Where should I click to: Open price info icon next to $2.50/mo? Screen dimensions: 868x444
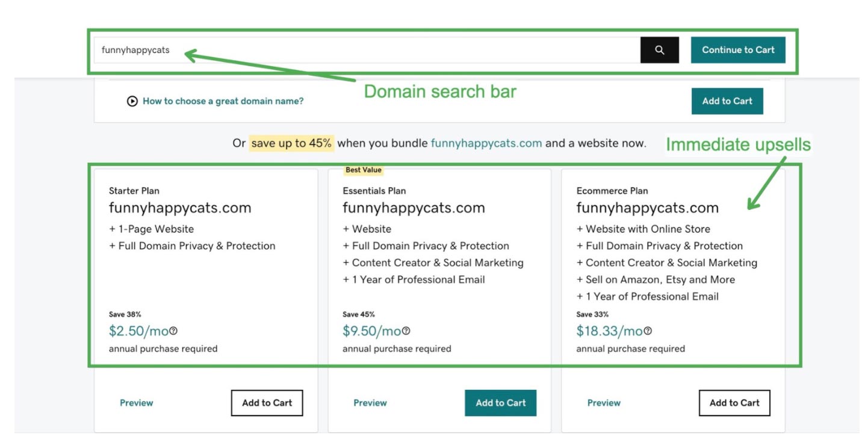tap(173, 331)
